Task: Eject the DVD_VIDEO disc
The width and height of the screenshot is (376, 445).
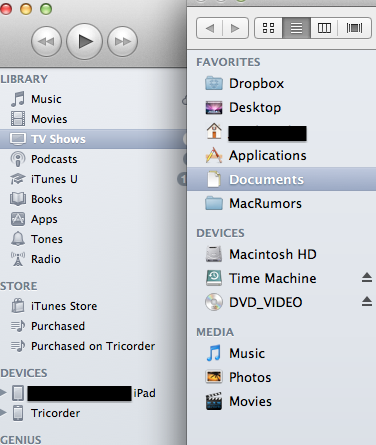Action: pyautogui.click(x=367, y=301)
